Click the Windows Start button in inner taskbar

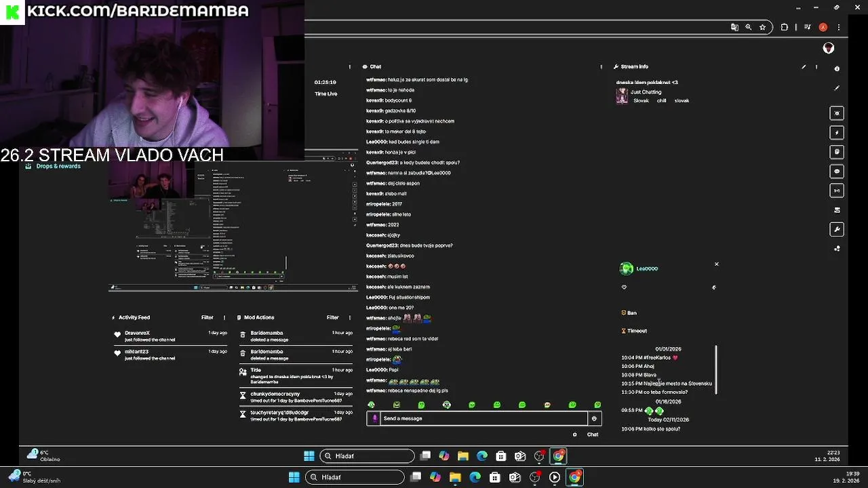coord(309,456)
